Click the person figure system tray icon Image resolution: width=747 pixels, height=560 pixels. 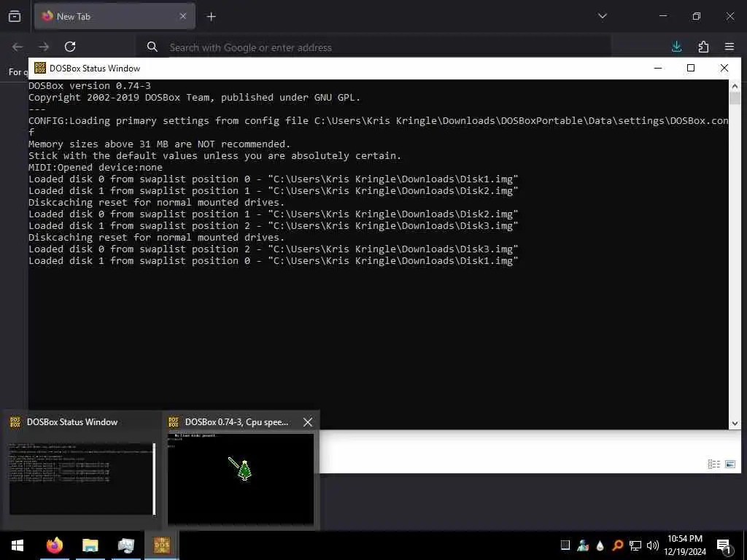pyautogui.click(x=583, y=545)
